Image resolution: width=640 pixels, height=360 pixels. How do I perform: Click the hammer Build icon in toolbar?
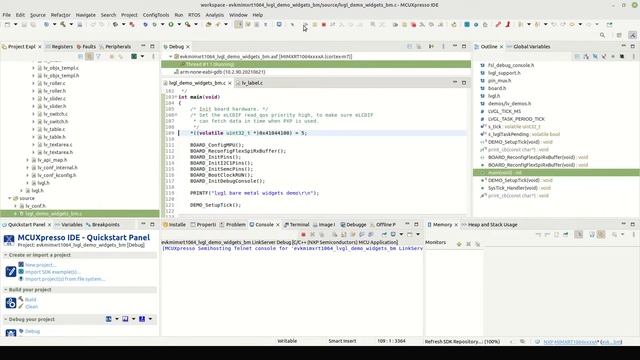point(63,24)
